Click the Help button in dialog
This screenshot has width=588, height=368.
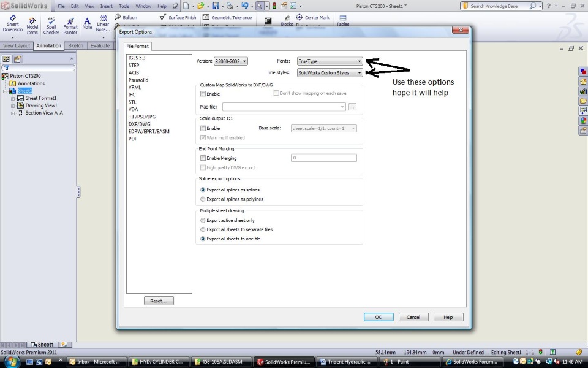tap(448, 317)
